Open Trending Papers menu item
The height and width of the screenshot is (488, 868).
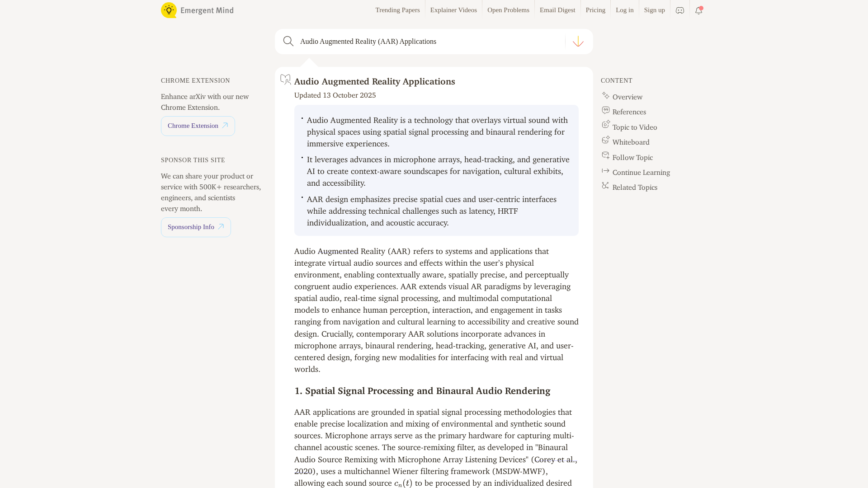[x=397, y=10]
